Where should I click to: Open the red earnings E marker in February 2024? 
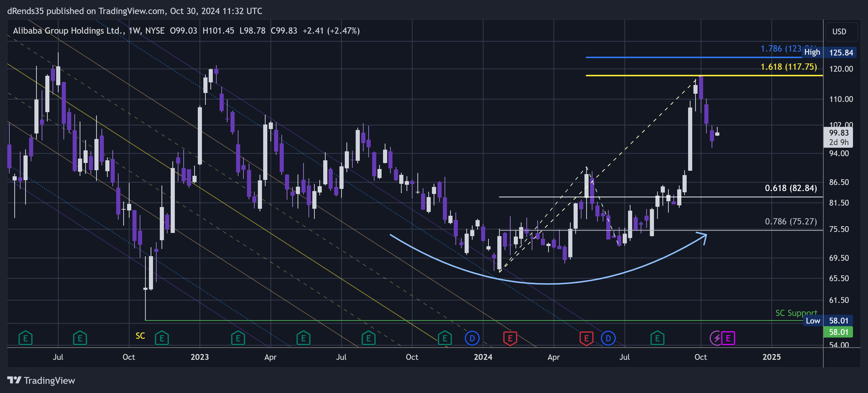510,338
